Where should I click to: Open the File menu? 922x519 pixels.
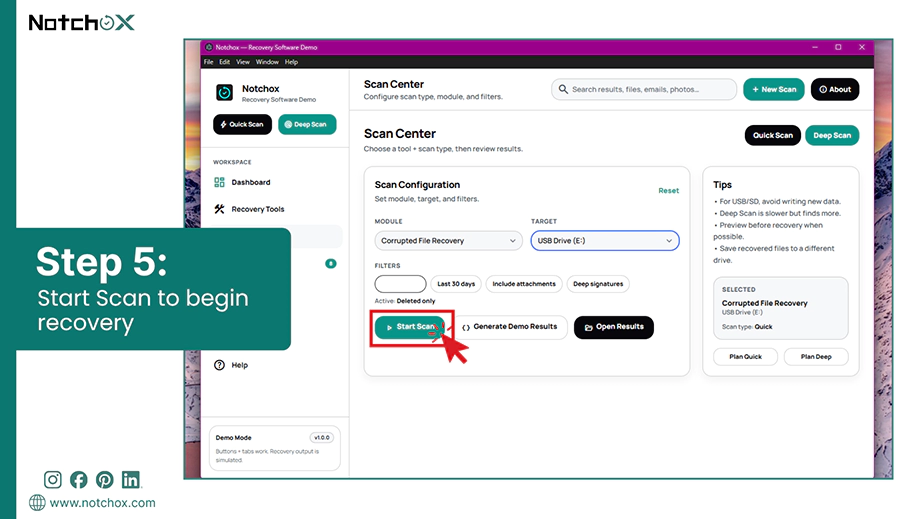(x=209, y=62)
